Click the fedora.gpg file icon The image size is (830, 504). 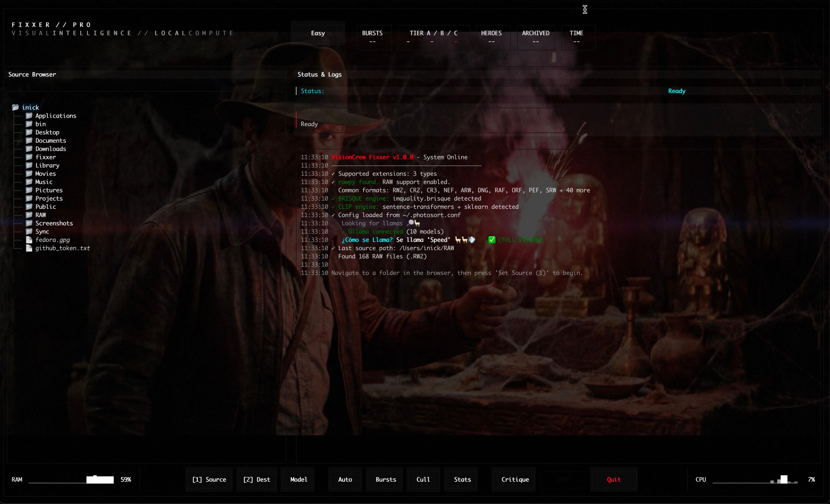(29, 240)
